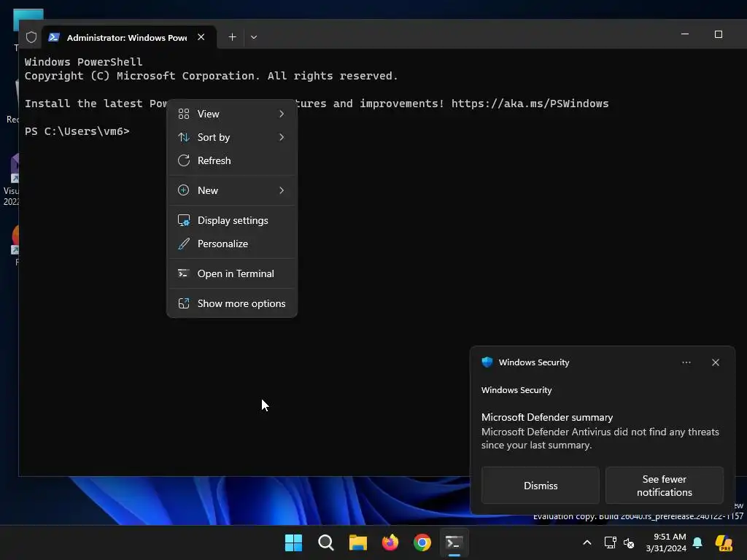Click See fewer notifications button

click(664, 486)
